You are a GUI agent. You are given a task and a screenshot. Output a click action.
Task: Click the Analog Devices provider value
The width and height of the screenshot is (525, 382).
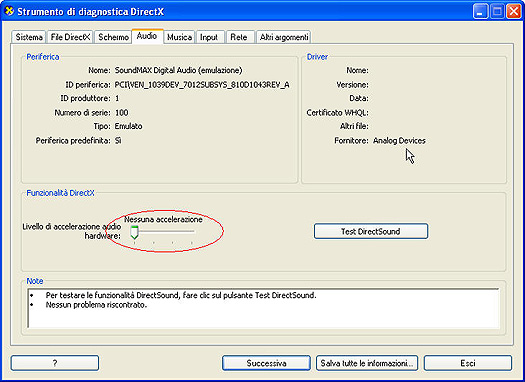[399, 141]
